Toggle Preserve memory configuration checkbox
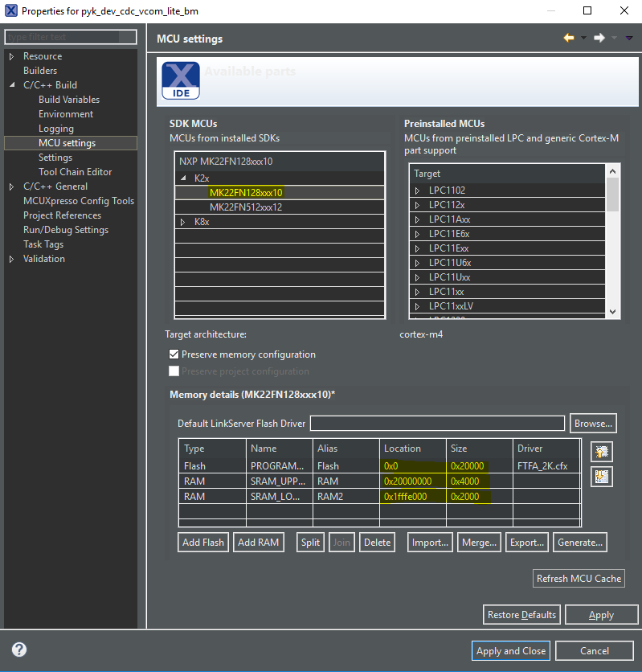This screenshot has width=642, height=672. tap(174, 354)
